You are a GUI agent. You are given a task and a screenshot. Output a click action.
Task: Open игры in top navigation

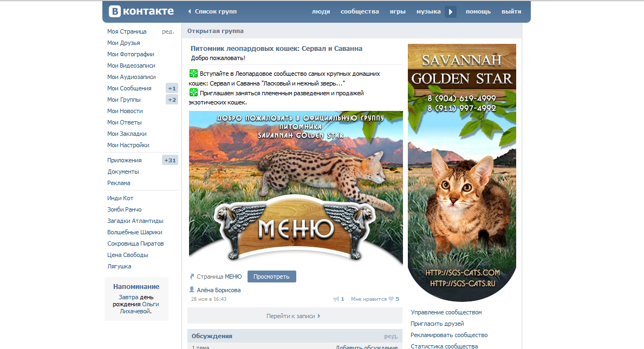coord(398,11)
